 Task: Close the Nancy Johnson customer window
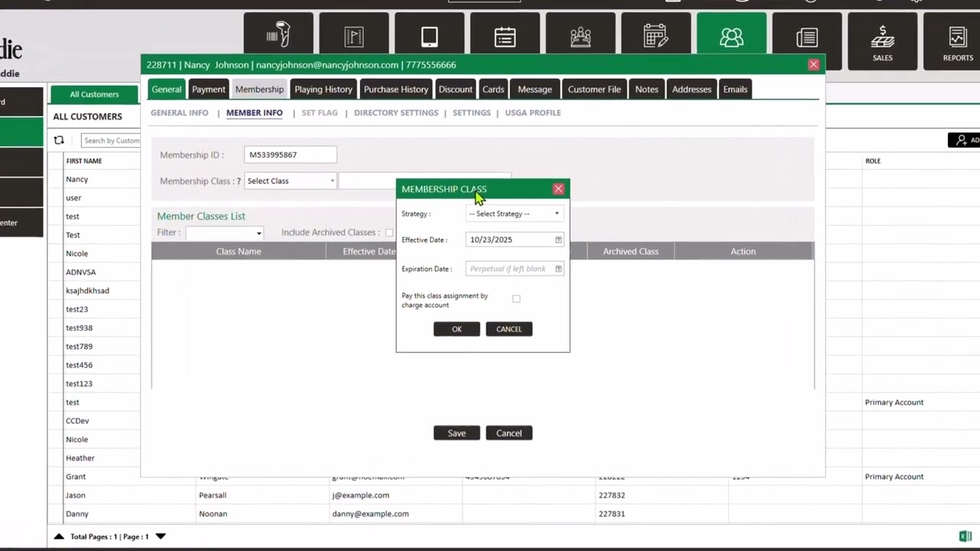tap(813, 65)
